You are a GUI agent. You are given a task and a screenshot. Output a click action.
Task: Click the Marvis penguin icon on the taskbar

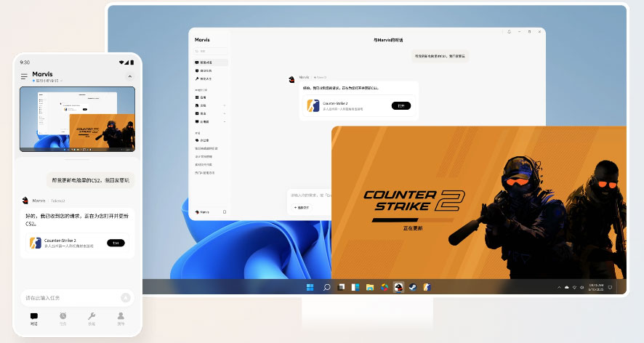click(x=398, y=287)
